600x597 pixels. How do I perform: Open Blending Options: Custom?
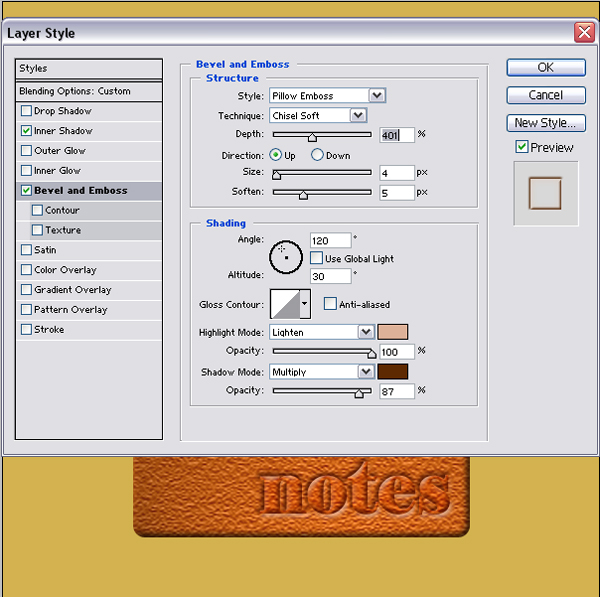(x=89, y=91)
